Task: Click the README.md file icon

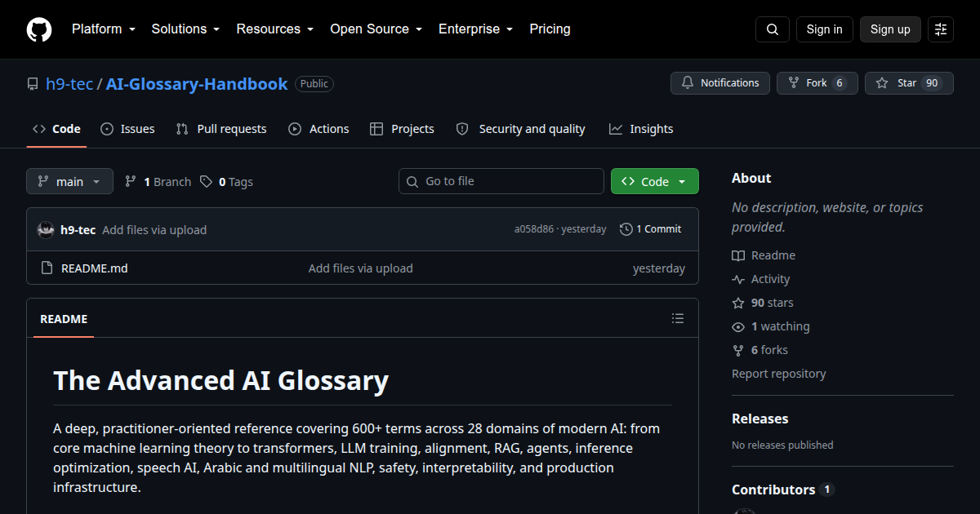Action: (x=47, y=268)
